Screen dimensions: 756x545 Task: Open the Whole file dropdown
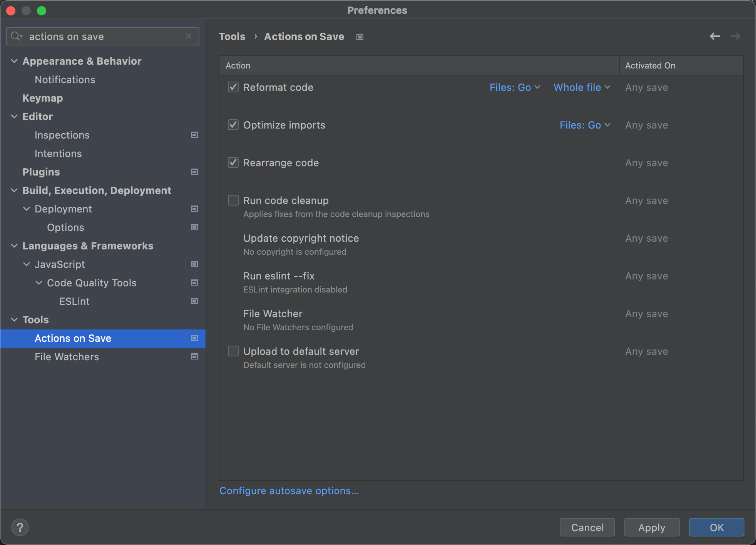pyautogui.click(x=582, y=87)
